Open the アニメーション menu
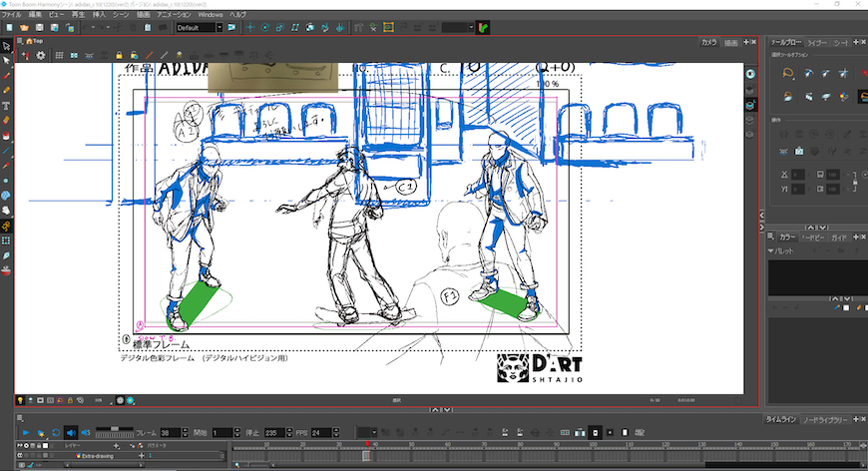The image size is (868, 471). (174, 14)
